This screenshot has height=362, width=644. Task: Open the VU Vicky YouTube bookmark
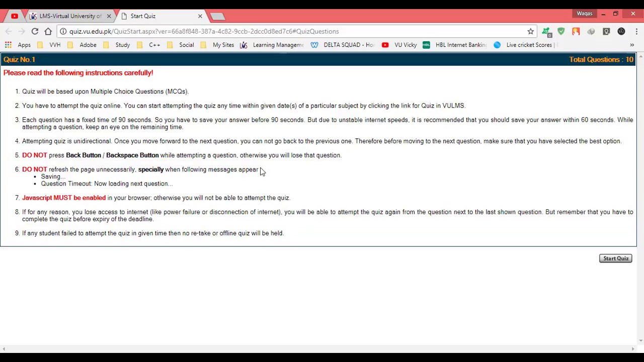pyautogui.click(x=399, y=45)
